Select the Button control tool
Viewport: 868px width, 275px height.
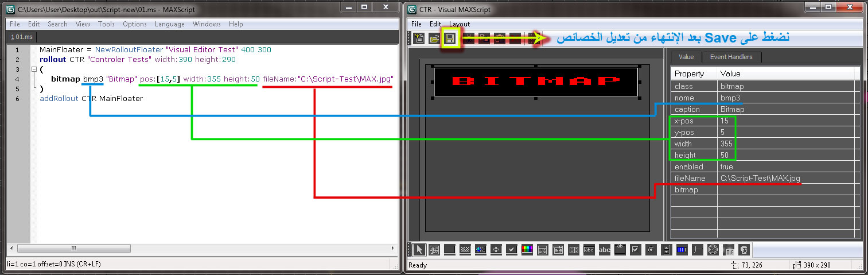[x=450, y=250]
